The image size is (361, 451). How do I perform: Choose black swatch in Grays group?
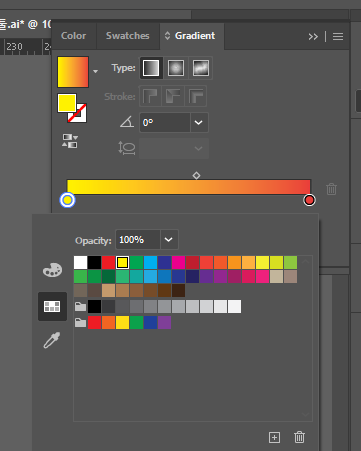[x=94, y=307]
